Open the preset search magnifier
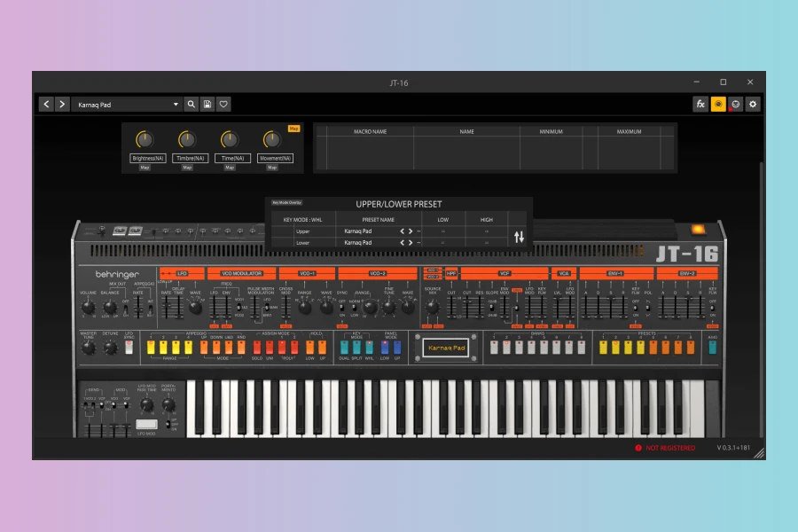 [x=191, y=105]
